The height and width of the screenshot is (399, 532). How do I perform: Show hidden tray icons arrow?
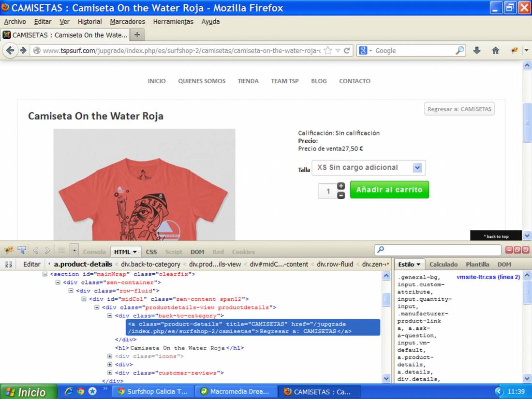click(x=499, y=392)
